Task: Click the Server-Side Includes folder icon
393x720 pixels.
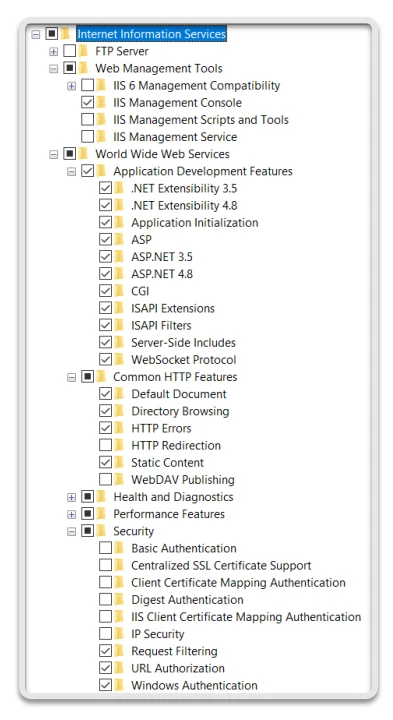Action: [x=119, y=342]
